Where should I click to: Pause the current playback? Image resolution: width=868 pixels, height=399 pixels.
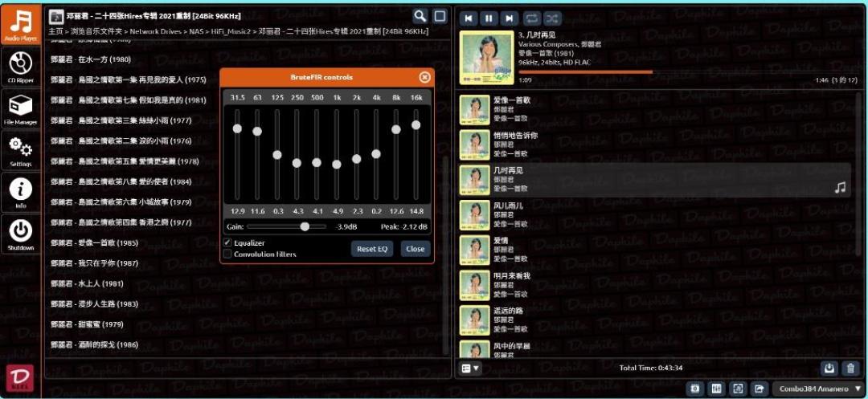489,18
